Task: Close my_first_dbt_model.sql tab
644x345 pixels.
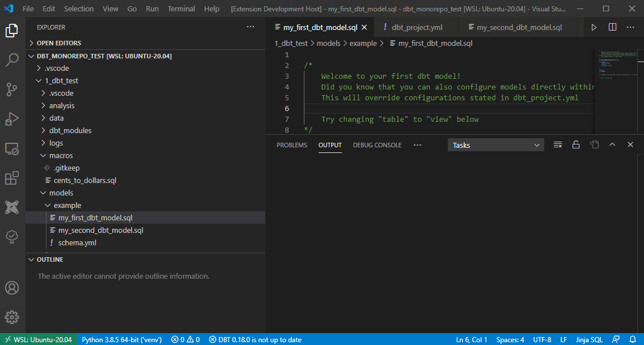Action: click(x=365, y=28)
